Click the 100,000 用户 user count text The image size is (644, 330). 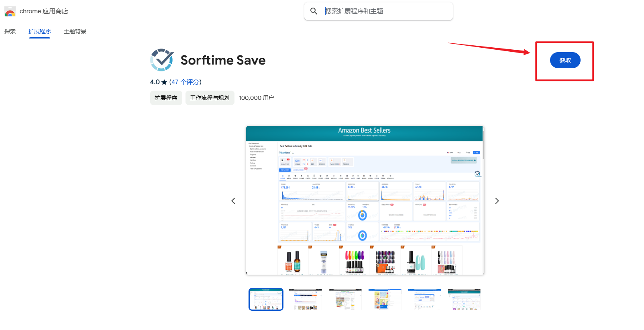click(257, 98)
